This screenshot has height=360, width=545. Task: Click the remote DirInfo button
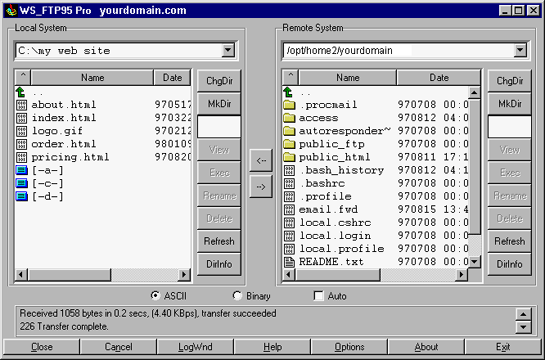510,264
